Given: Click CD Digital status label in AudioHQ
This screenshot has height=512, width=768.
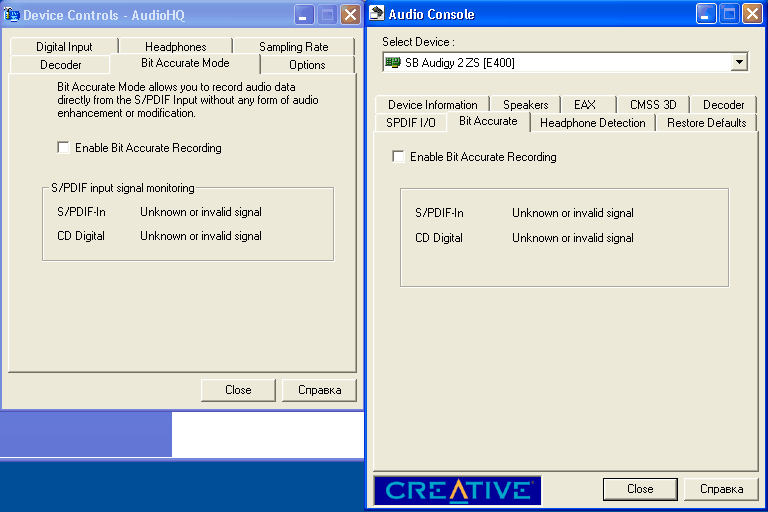Looking at the screenshot, I should coord(81,236).
